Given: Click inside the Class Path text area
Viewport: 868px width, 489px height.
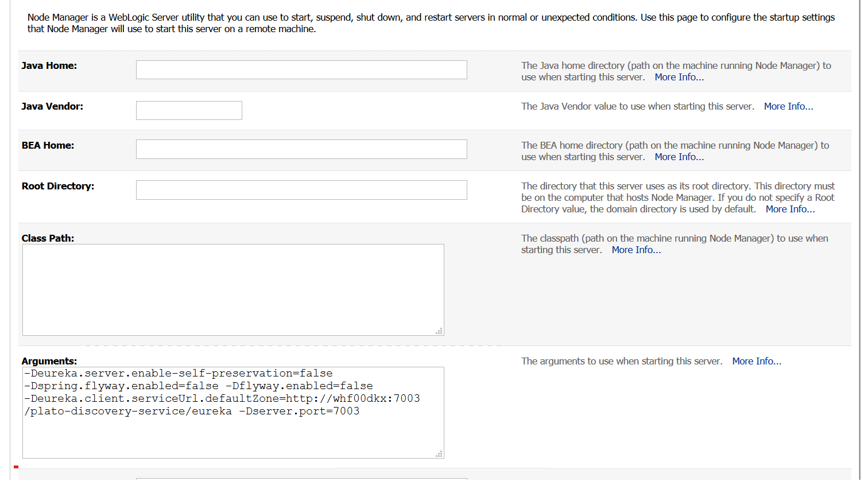Looking at the screenshot, I should (x=232, y=290).
